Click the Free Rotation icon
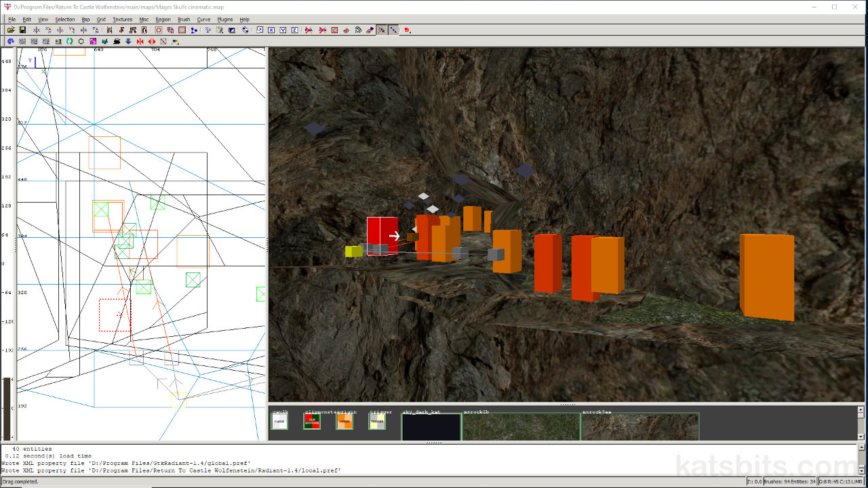The image size is (868, 488). click(x=245, y=30)
